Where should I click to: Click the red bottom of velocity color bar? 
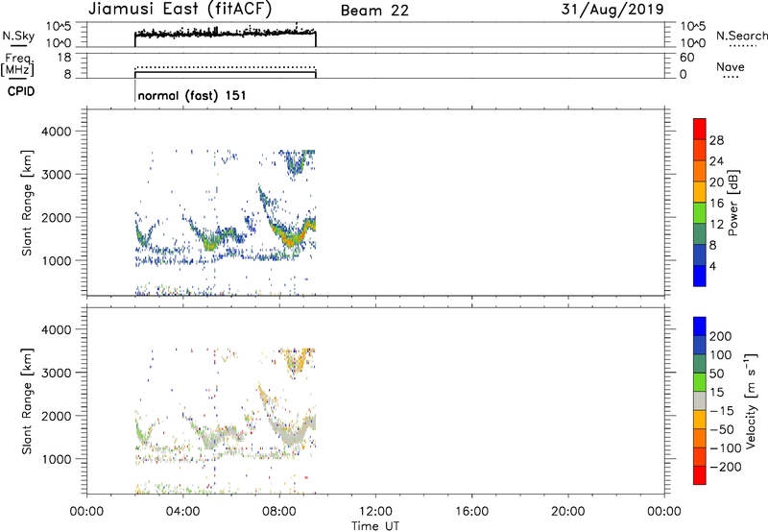(700, 475)
